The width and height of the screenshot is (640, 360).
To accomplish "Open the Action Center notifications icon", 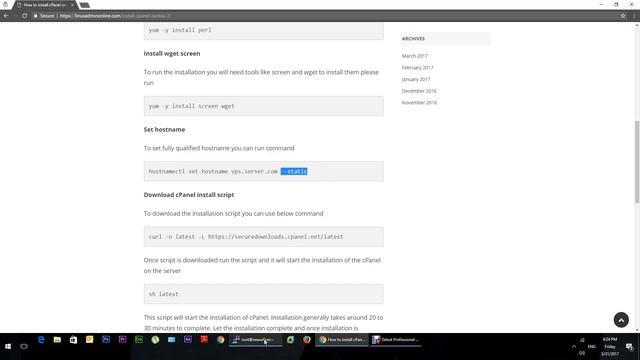I will pos(630,347).
